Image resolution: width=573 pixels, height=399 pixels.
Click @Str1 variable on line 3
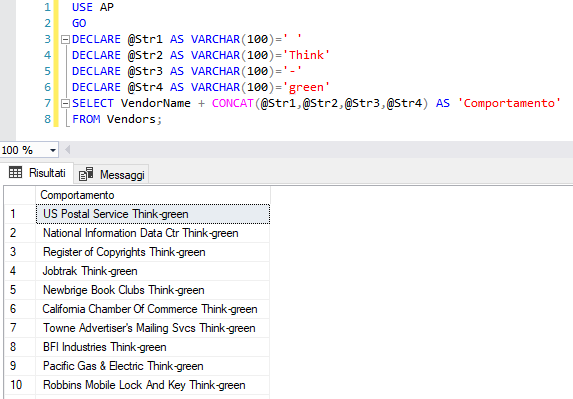(145, 39)
